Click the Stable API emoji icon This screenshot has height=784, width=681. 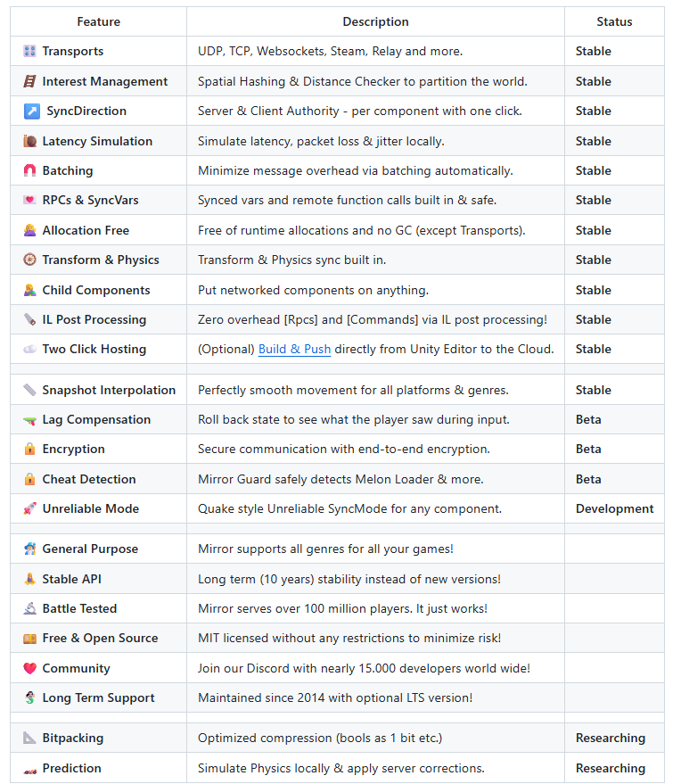30,579
